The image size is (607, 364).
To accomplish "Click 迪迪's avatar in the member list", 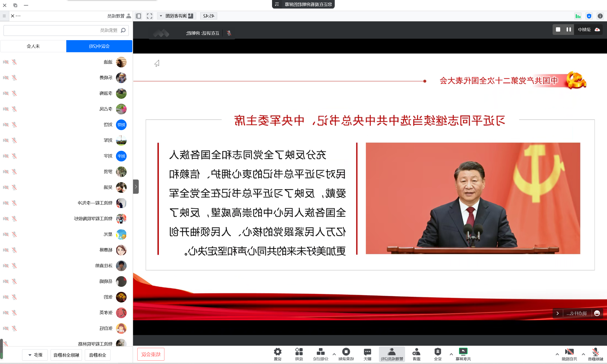I will click(121, 62).
